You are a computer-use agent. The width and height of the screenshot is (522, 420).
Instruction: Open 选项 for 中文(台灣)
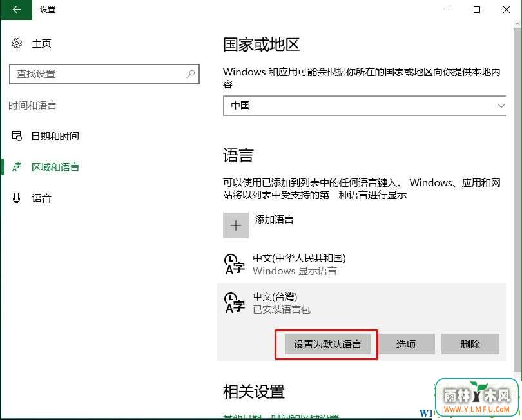[x=406, y=344]
